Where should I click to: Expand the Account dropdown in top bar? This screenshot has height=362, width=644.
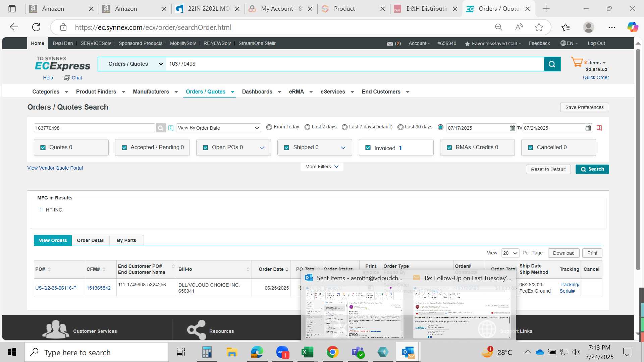419,43
